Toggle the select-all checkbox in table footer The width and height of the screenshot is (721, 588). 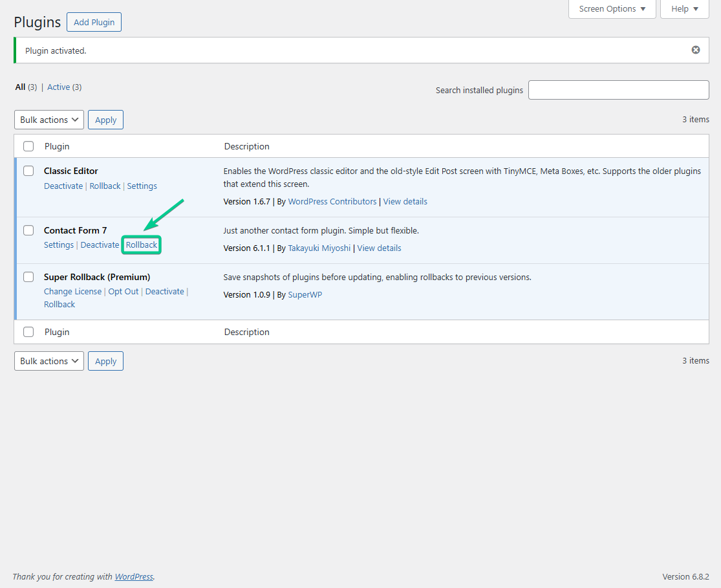[28, 332]
